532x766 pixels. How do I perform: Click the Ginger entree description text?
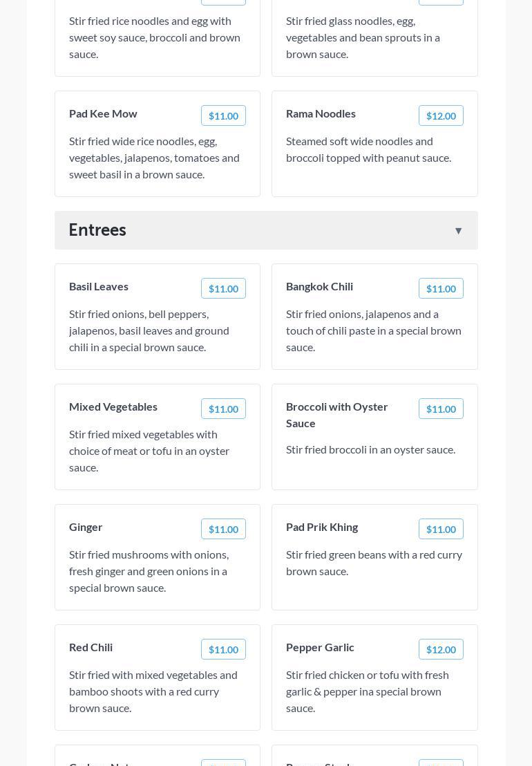tap(149, 571)
